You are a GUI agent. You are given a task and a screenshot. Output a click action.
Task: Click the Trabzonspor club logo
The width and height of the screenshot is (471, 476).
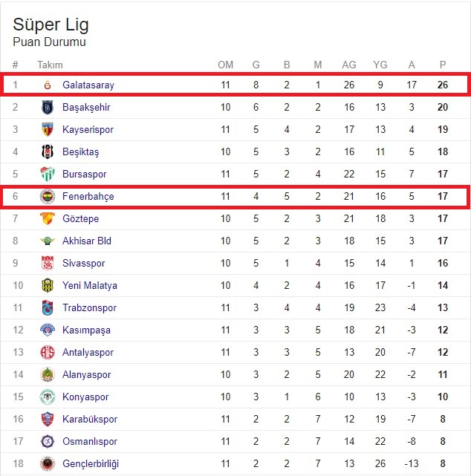[48, 307]
